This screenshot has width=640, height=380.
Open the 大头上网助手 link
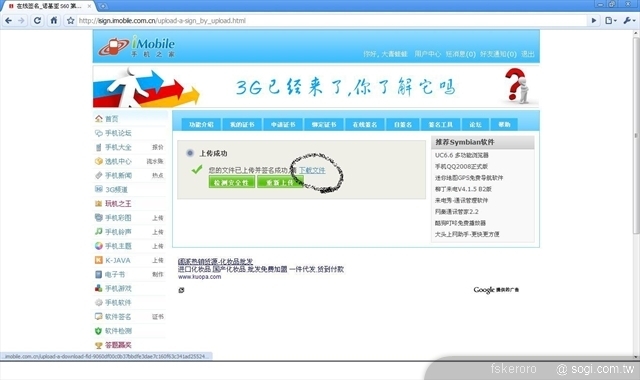coord(467,234)
